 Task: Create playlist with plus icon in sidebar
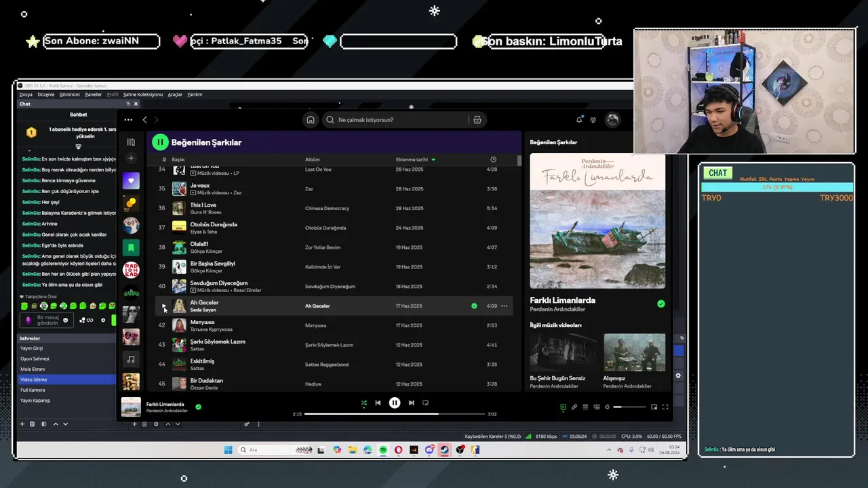click(131, 159)
